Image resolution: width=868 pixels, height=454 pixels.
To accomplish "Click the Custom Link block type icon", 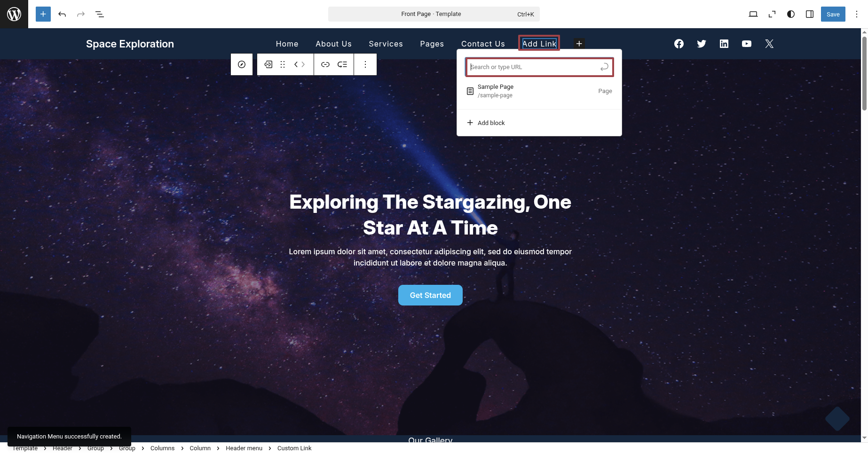I will click(268, 64).
